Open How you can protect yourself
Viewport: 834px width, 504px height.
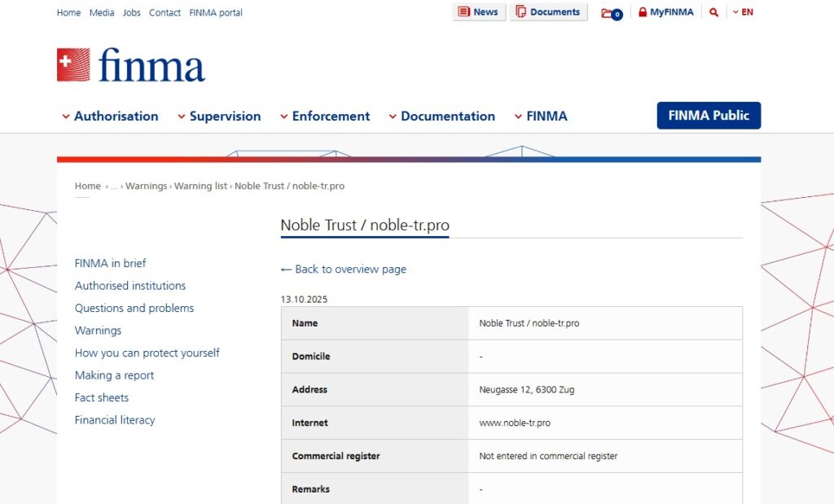pos(147,353)
